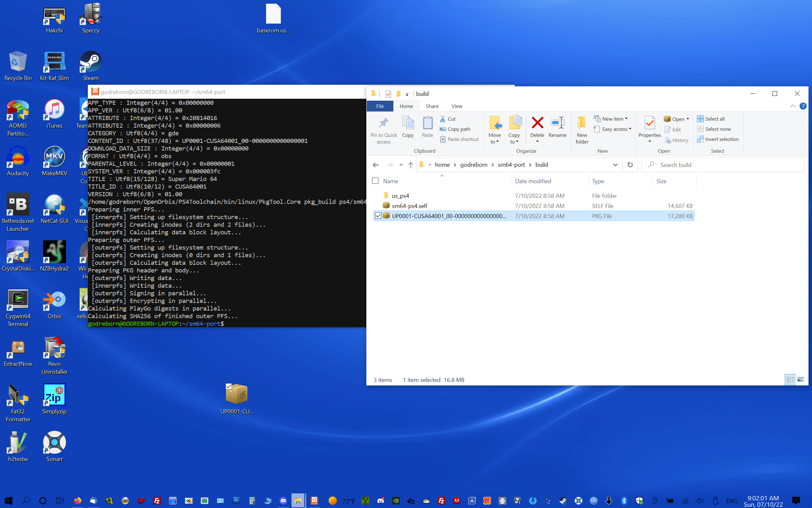Toggle the select-all checkbox beside Name

pos(375,181)
